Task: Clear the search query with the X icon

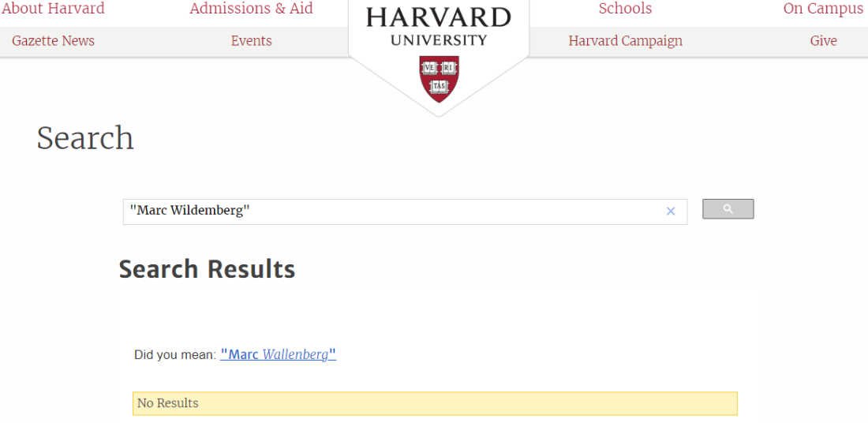Action: pos(671,211)
